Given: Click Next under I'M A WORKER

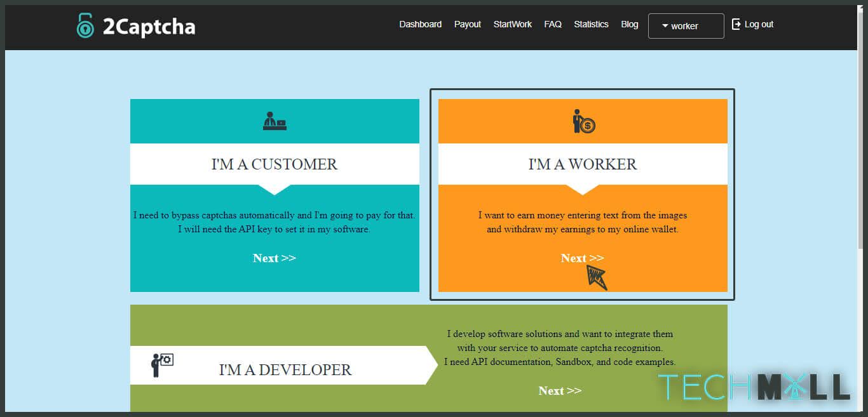Looking at the screenshot, I should (x=582, y=258).
